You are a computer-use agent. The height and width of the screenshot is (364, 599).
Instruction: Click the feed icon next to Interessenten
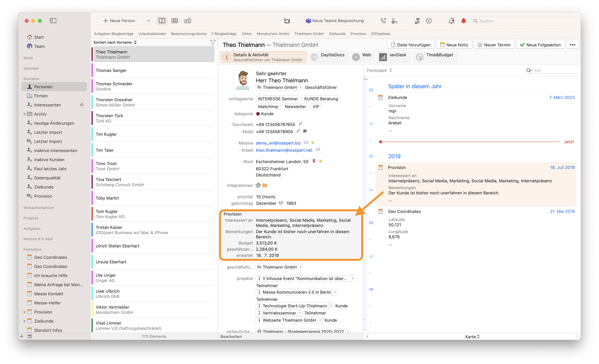pyautogui.click(x=82, y=105)
